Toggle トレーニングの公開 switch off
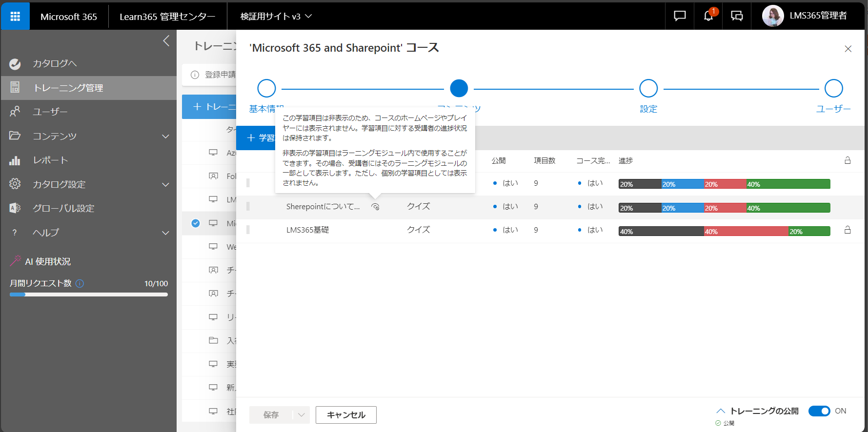Screen dimensions: 868x432 pos(819,411)
